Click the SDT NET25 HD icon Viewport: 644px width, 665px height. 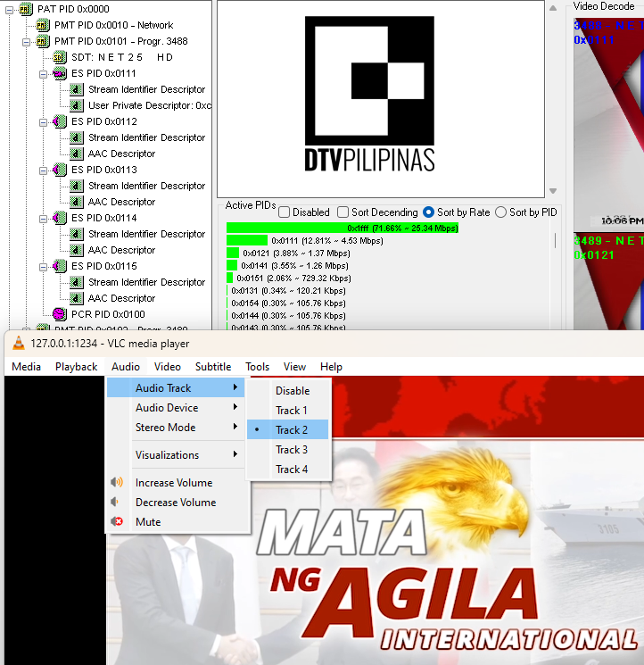click(x=60, y=57)
